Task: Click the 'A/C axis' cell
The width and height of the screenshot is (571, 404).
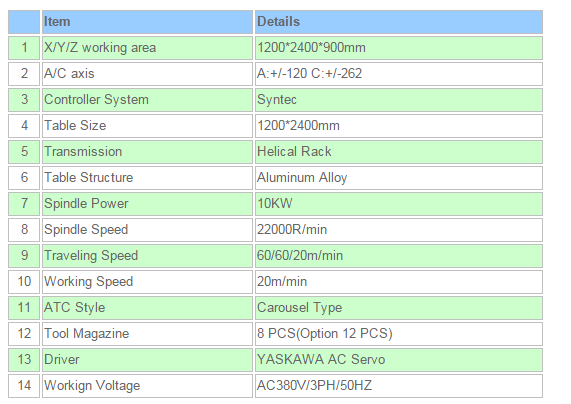Action: [x=147, y=74]
